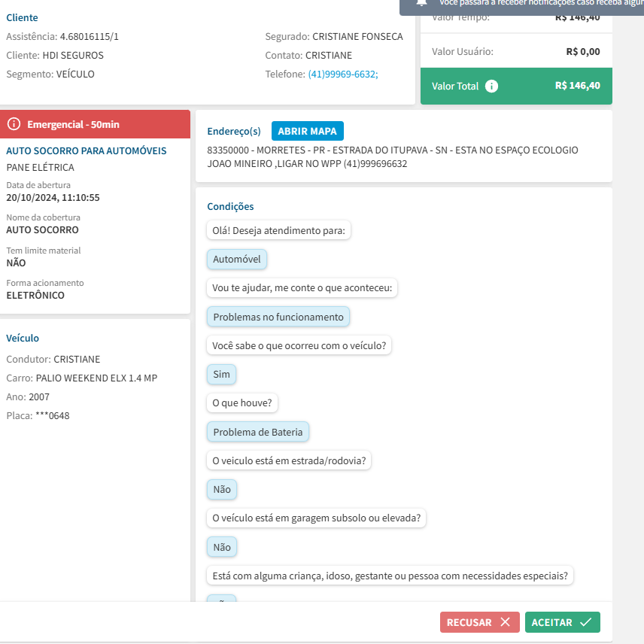This screenshot has height=644, width=644.
Task: Click the green Valor Total row
Action: coord(516,86)
